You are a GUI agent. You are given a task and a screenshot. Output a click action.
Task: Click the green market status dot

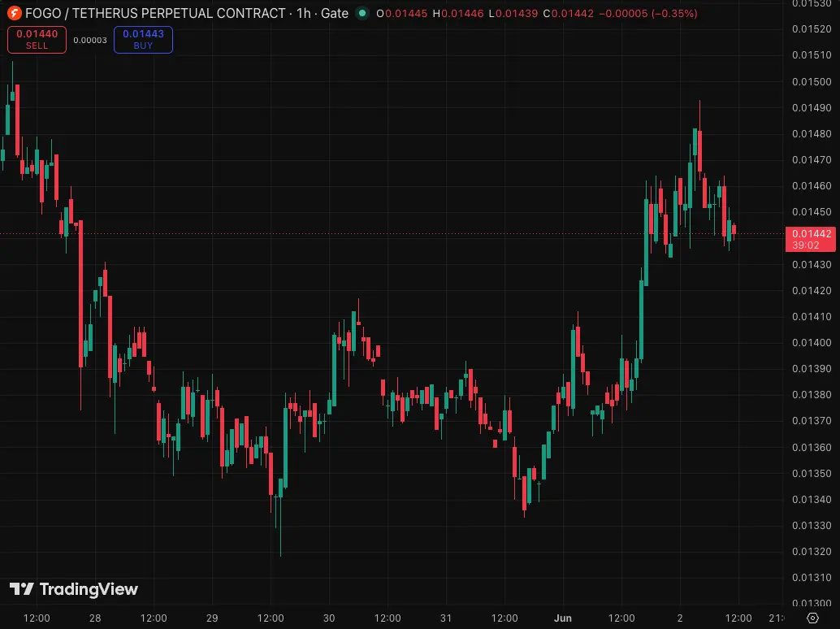(362, 13)
